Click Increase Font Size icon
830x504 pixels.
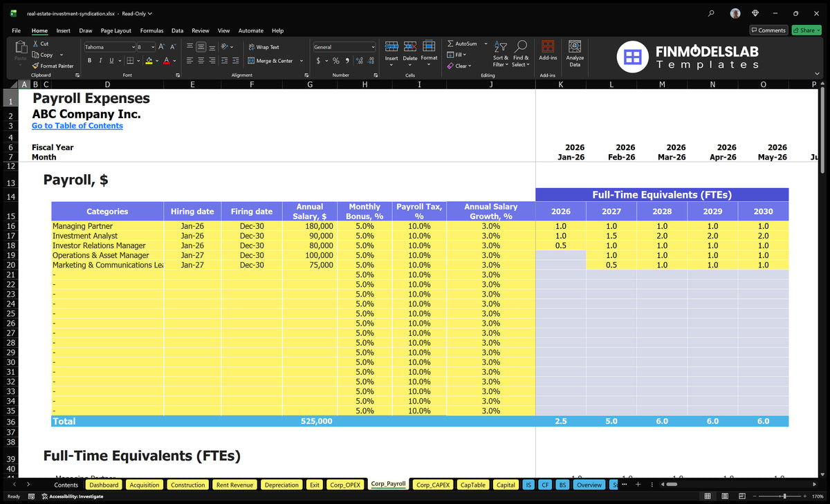pyautogui.click(x=161, y=47)
